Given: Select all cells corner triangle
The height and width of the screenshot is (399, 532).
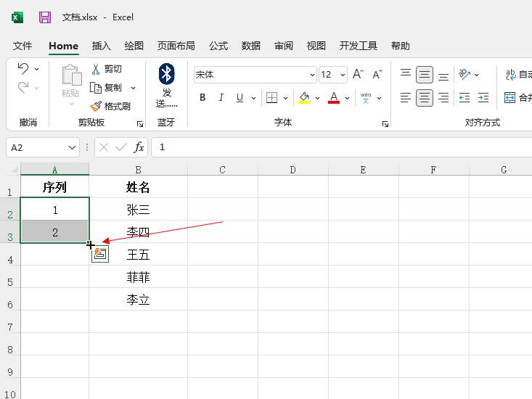Looking at the screenshot, I should click(x=15, y=169).
